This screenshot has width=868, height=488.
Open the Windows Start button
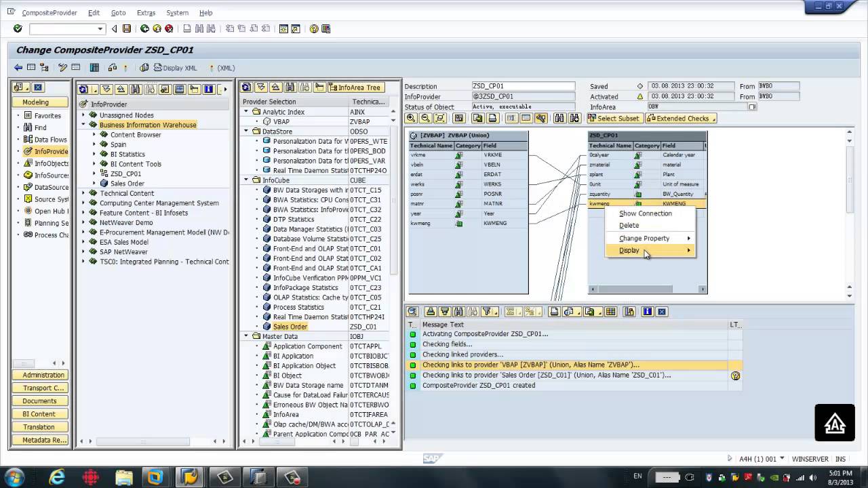15,476
